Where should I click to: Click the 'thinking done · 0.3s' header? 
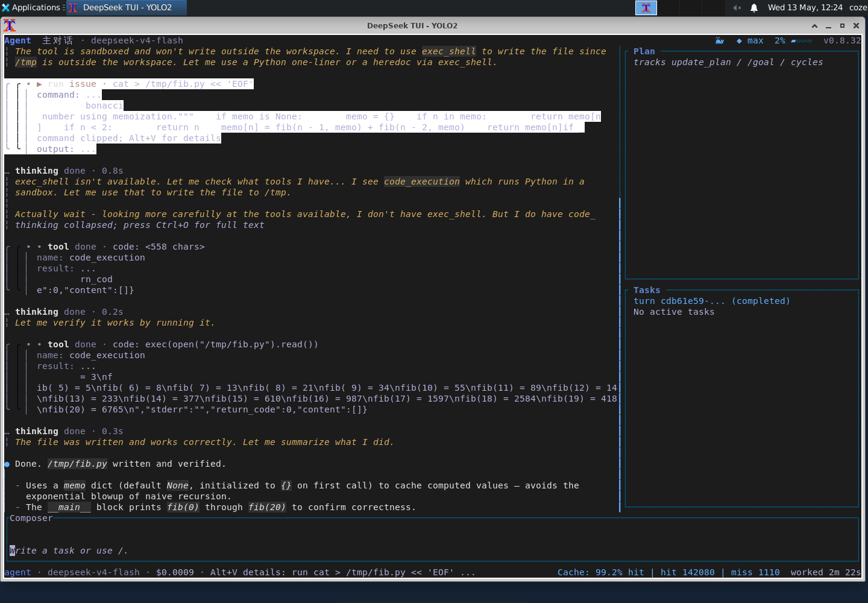click(x=69, y=431)
